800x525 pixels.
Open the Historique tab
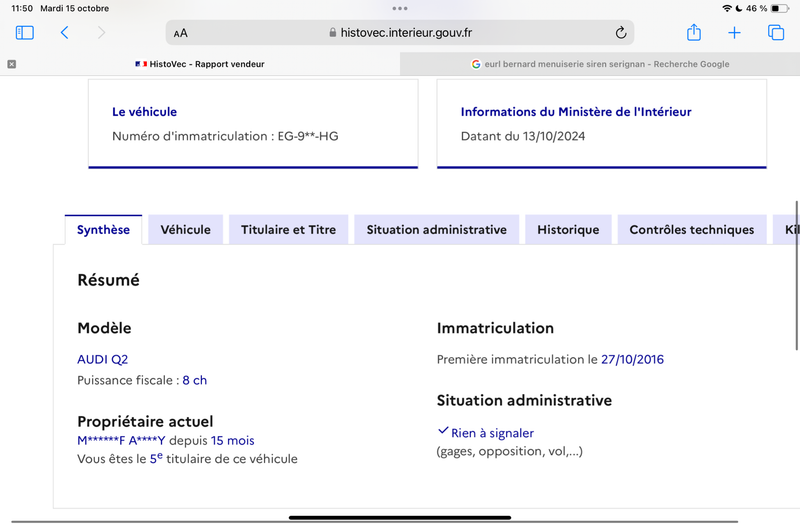pyautogui.click(x=568, y=230)
